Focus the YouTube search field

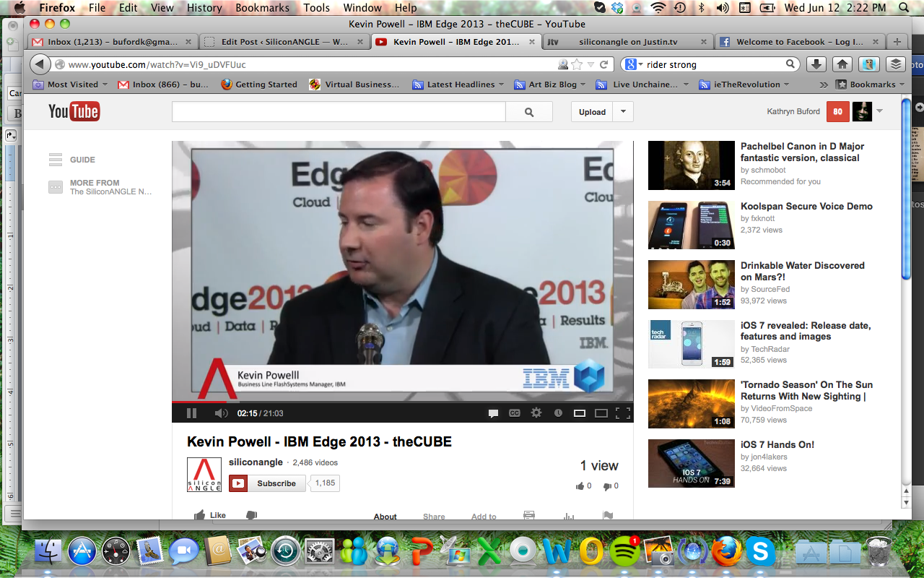tap(339, 112)
